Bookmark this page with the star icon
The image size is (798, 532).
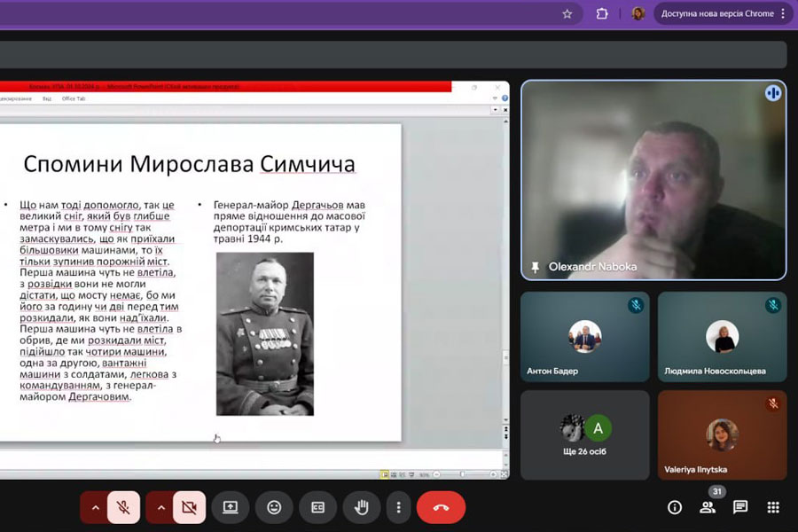tap(567, 14)
